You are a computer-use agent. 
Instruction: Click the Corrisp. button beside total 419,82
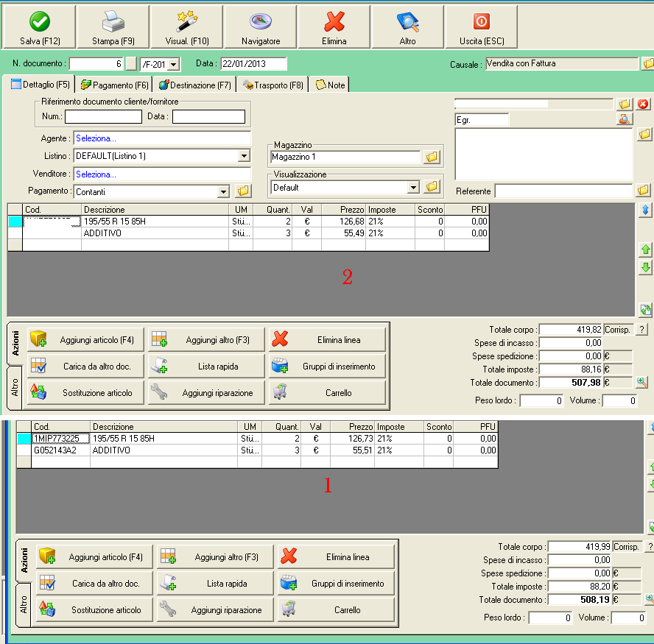click(617, 330)
